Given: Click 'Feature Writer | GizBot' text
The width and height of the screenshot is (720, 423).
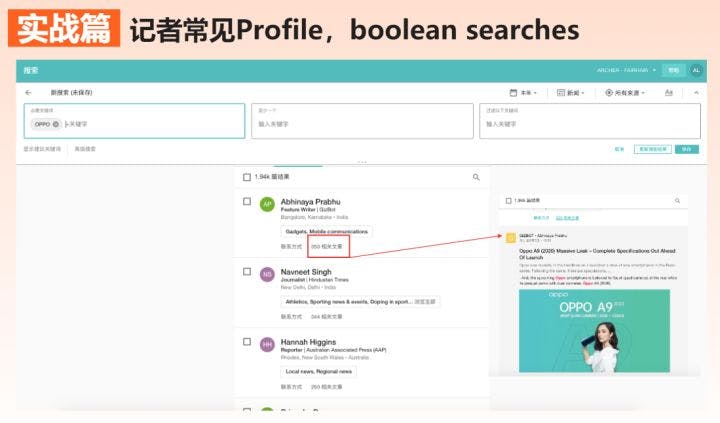Looking at the screenshot, I should [x=308, y=209].
